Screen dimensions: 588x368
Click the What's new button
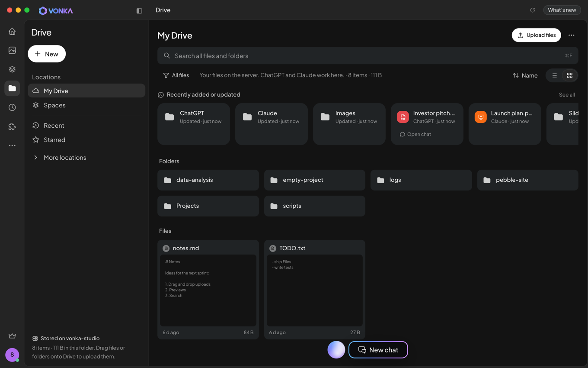562,10
